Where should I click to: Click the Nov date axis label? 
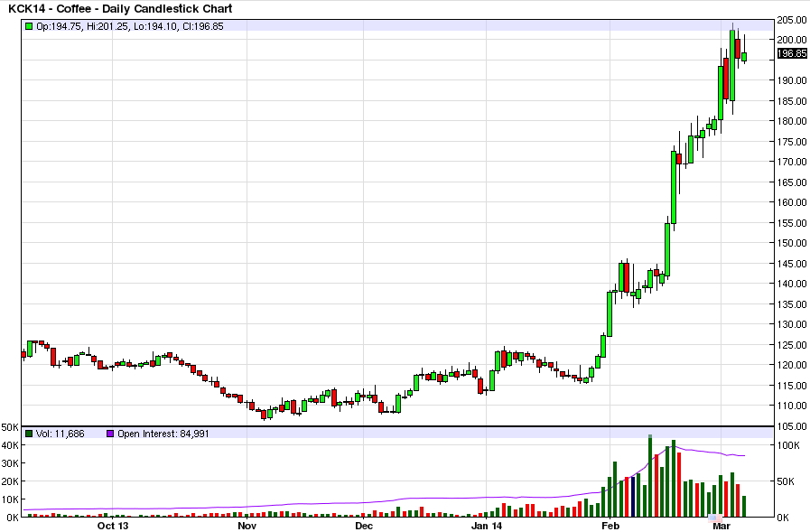[247, 527]
